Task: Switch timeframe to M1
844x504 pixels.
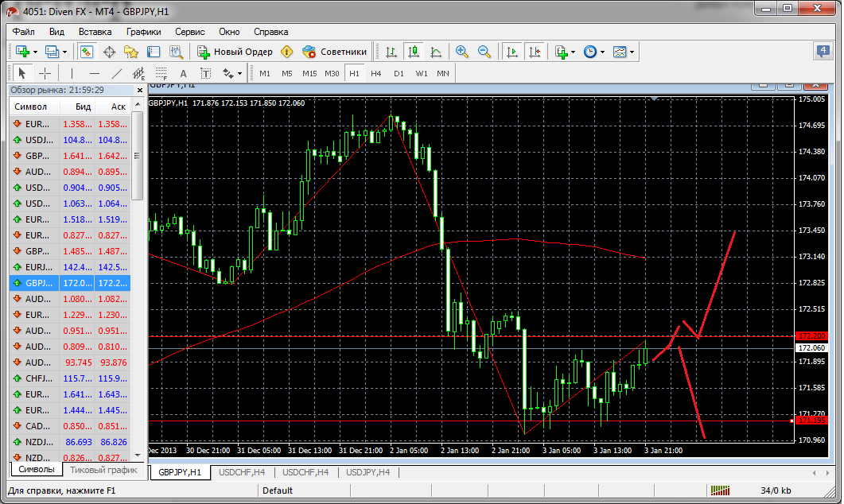Action: click(265, 73)
